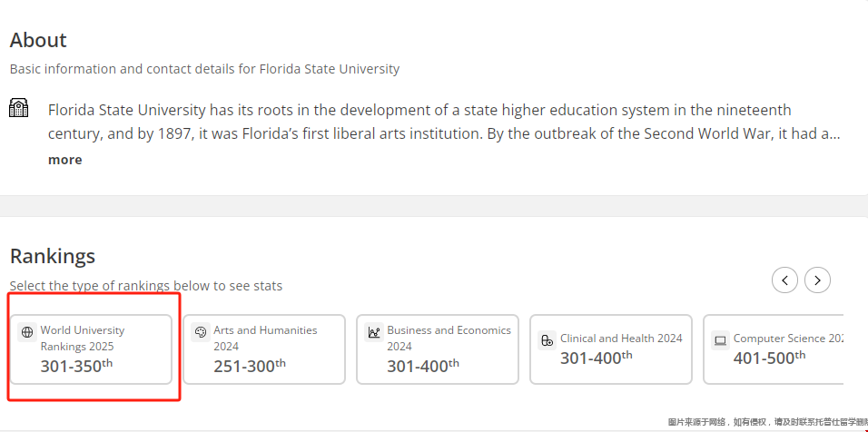Show previous rankings with left arrow
Image resolution: width=868 pixels, height=432 pixels.
click(784, 280)
